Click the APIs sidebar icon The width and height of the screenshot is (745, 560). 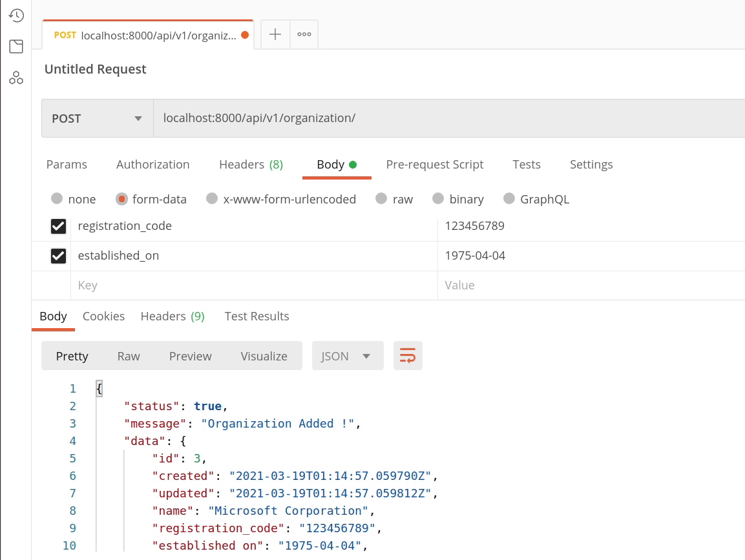pos(16,78)
